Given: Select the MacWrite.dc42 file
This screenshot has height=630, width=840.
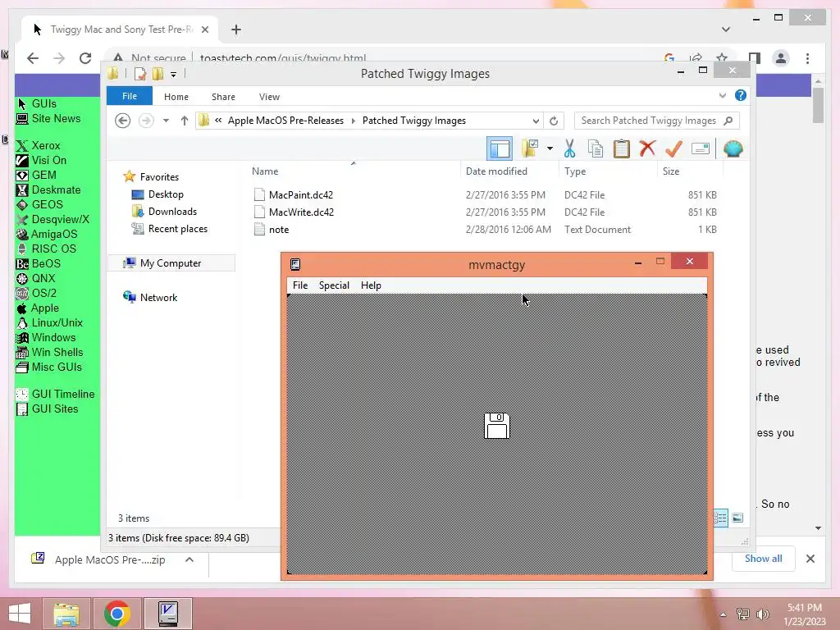Looking at the screenshot, I should (x=301, y=212).
